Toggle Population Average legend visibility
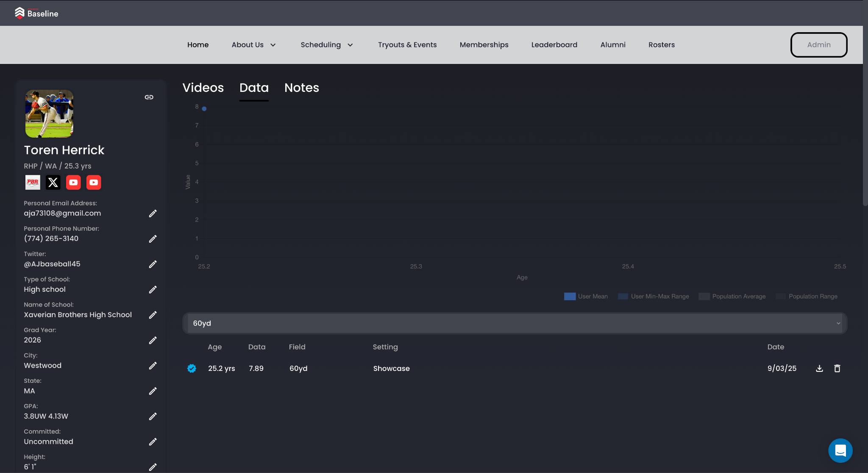Screen dimensions: 868x473 [732, 296]
